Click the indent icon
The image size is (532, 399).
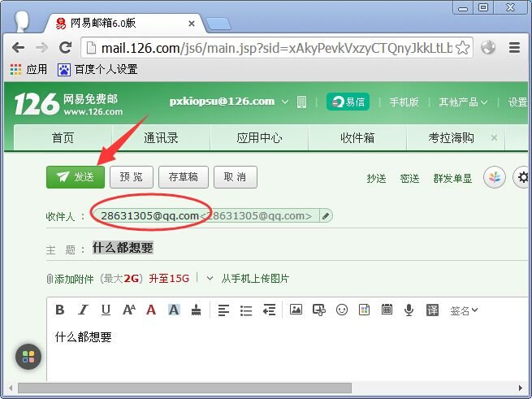tap(269, 310)
